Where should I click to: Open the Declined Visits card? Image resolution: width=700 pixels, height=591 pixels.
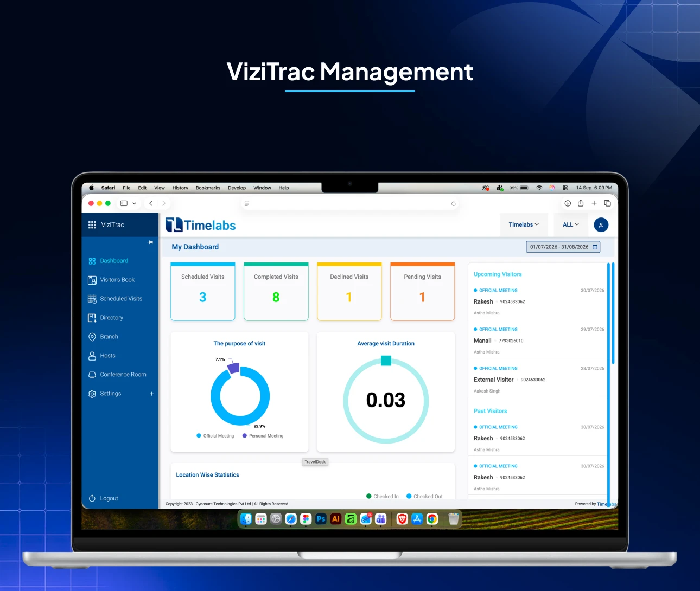[x=349, y=292]
